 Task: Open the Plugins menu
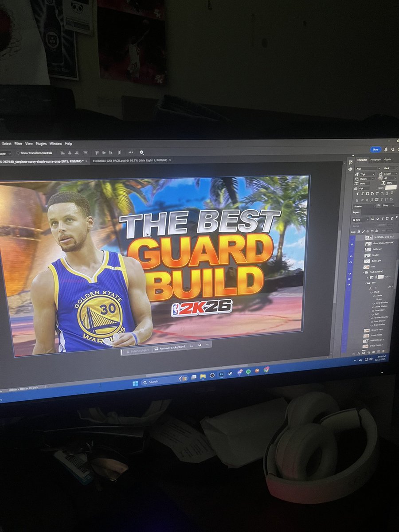coord(41,144)
